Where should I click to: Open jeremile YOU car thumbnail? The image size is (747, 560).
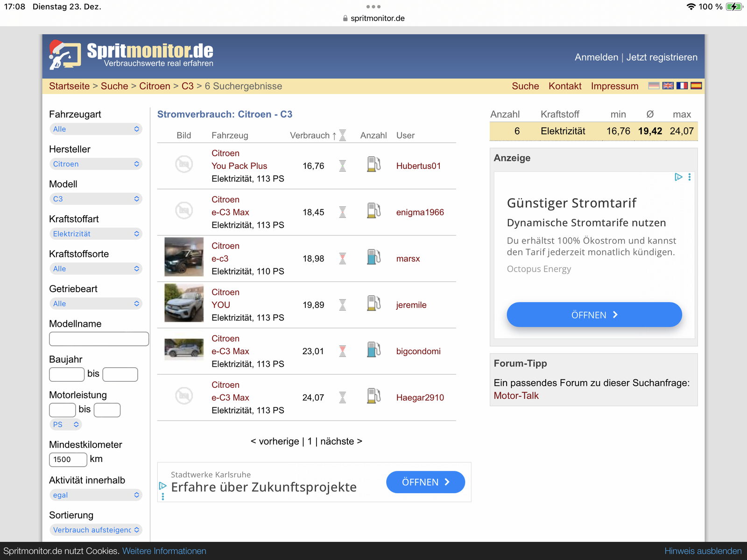coord(184,303)
